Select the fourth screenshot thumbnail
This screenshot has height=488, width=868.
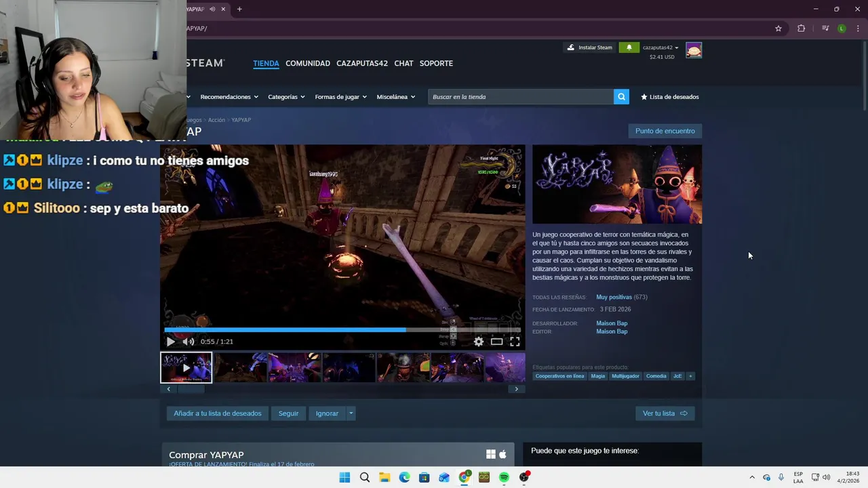(x=349, y=367)
